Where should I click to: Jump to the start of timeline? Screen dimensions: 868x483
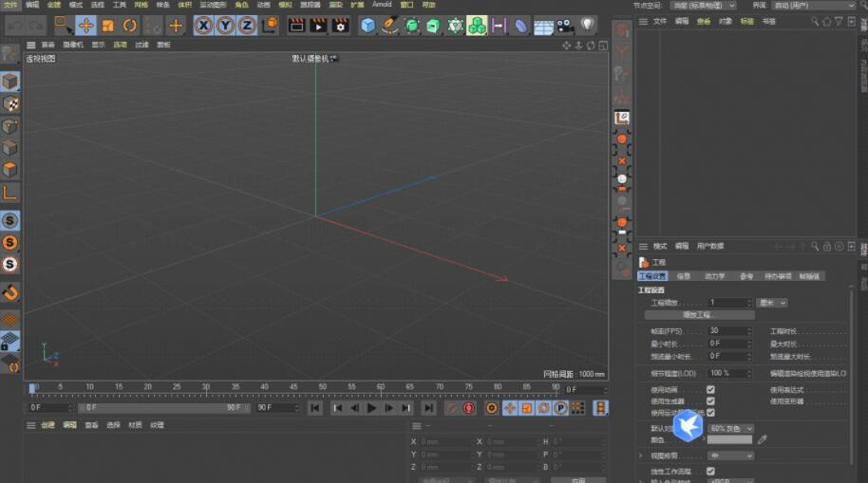click(315, 408)
